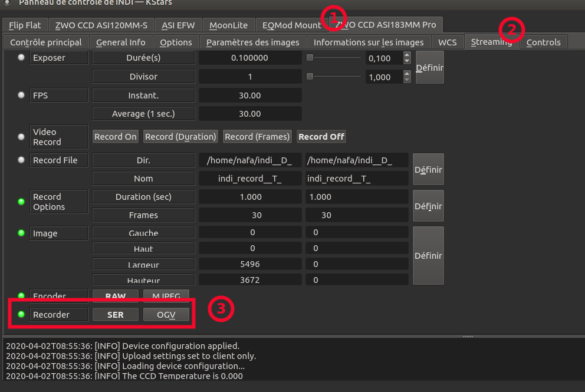This screenshot has width=585, height=392.
Task: Click the Average (1 sec.) label
Action: pyautogui.click(x=143, y=113)
